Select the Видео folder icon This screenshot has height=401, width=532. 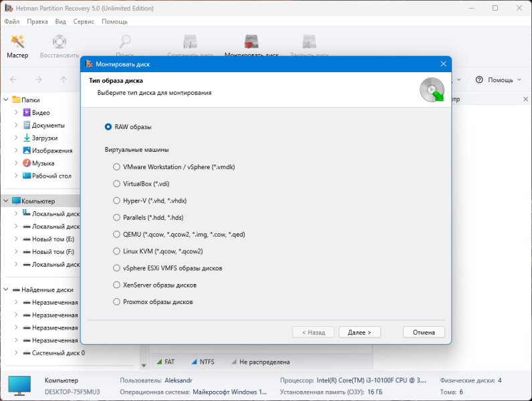pos(27,112)
